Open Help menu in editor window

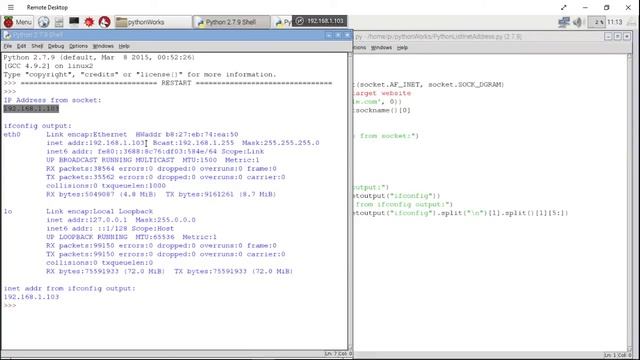402,48
